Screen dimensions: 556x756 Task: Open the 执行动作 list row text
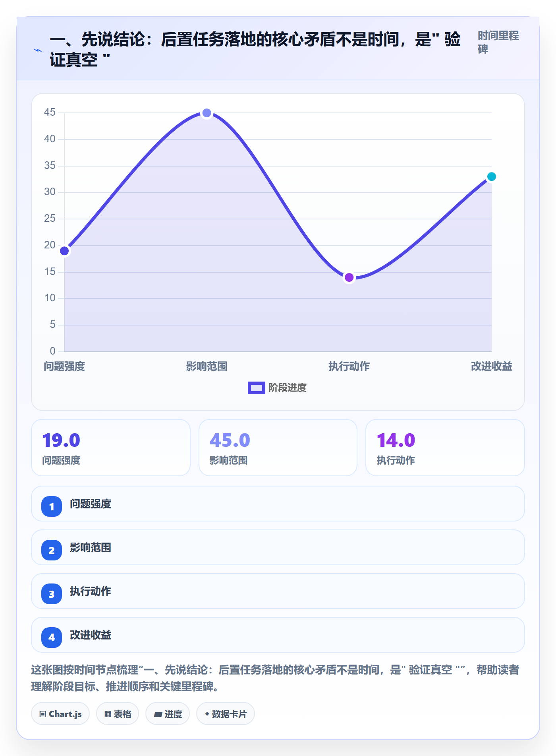[91, 591]
